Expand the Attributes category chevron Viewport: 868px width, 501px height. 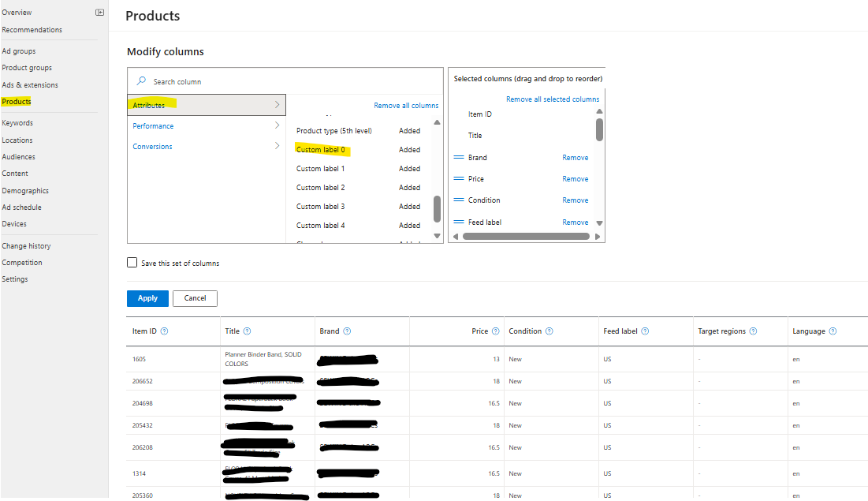(x=277, y=105)
